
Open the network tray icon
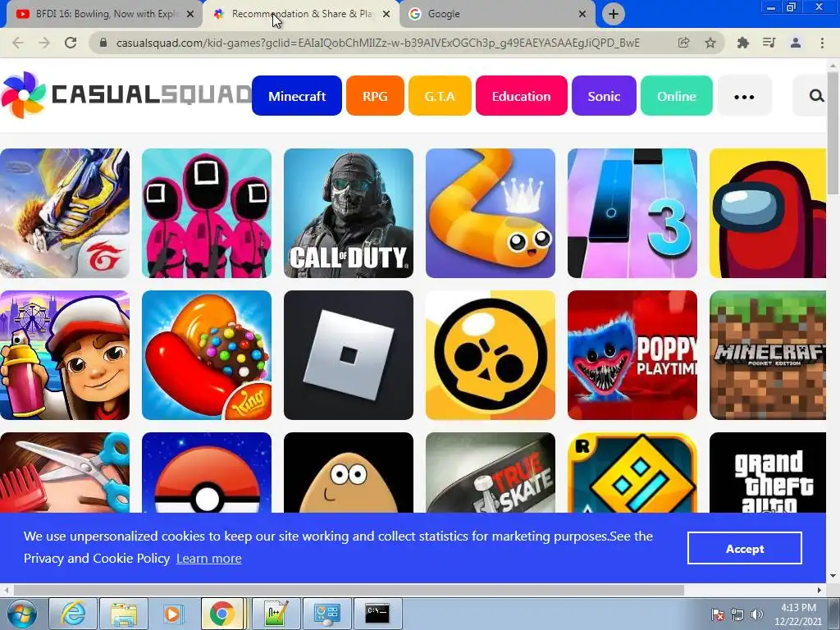click(737, 614)
